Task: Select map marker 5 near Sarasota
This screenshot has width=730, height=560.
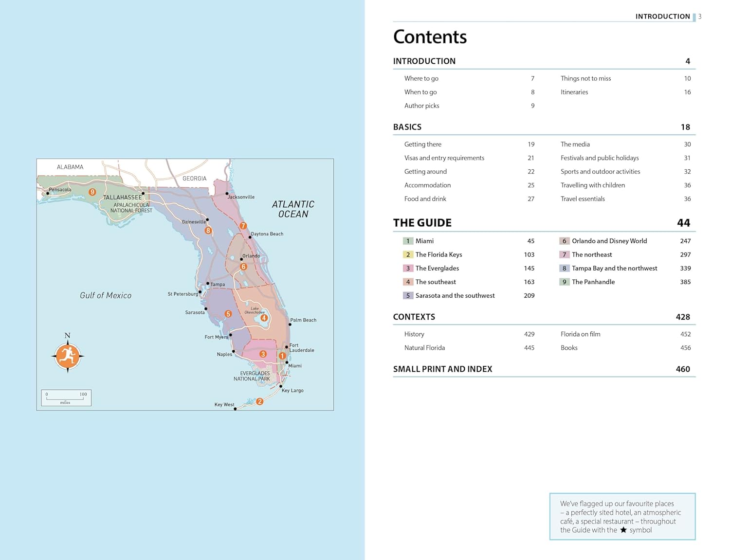Action: coord(228,314)
